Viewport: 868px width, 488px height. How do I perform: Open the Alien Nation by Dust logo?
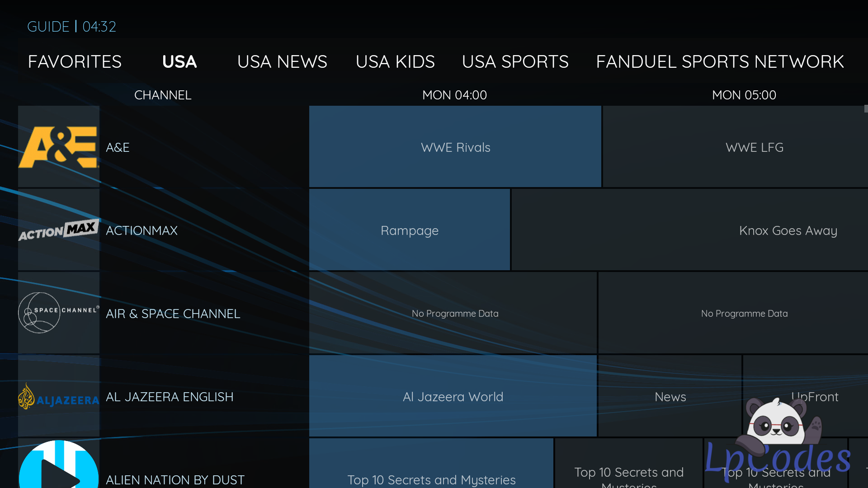point(59,464)
